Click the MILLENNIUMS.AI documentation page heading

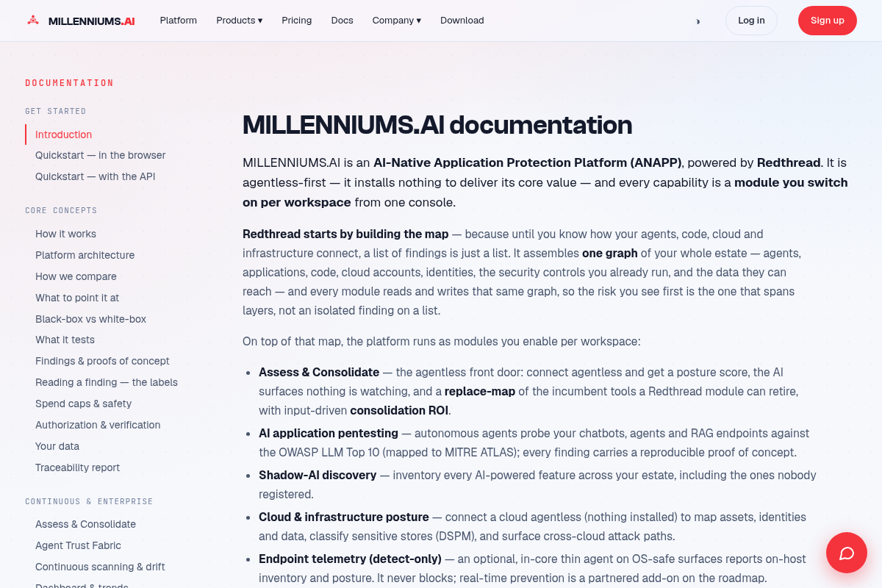coord(437,125)
